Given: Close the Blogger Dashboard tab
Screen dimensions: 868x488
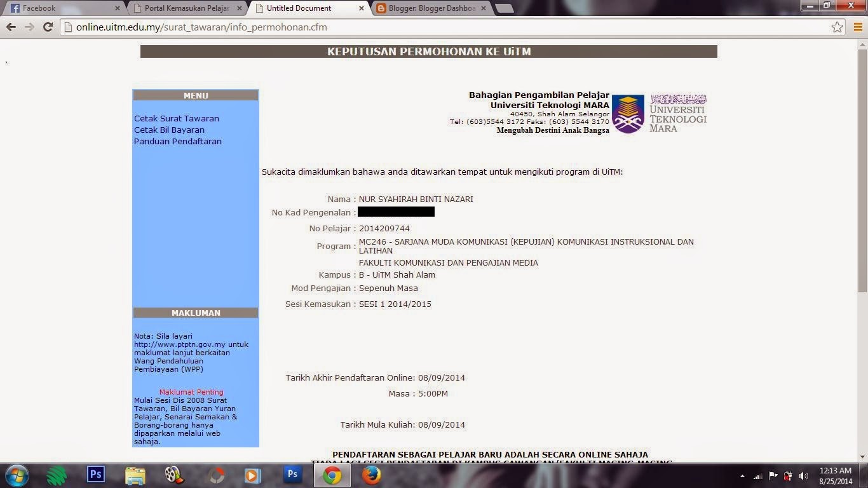Looking at the screenshot, I should point(483,8).
